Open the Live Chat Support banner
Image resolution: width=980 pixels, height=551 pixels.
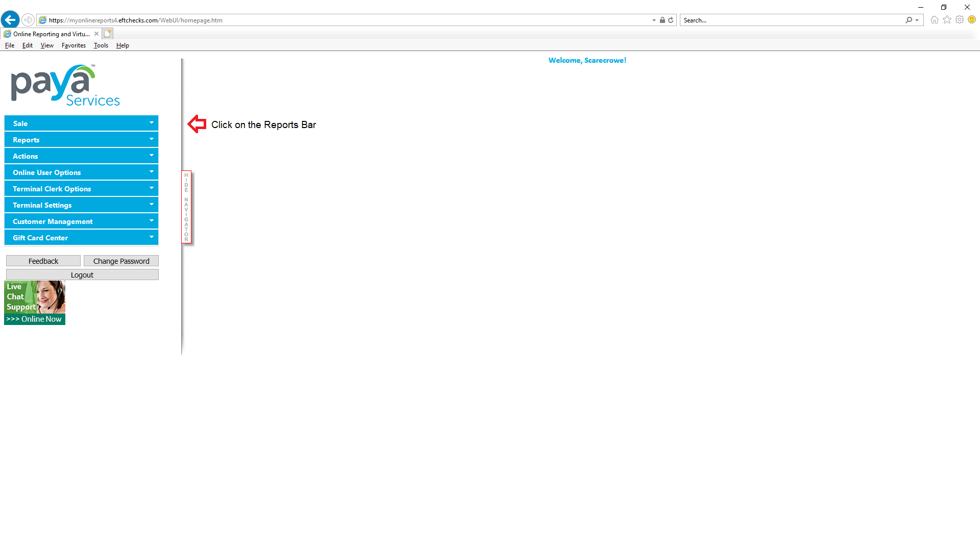coord(35,303)
